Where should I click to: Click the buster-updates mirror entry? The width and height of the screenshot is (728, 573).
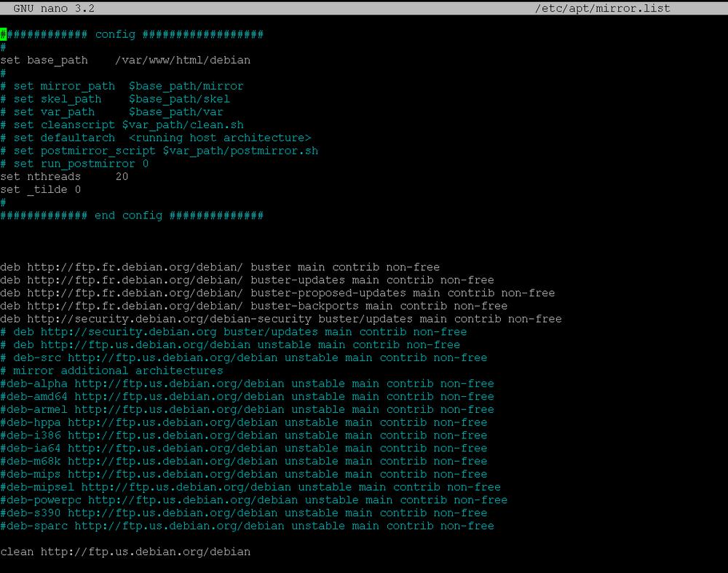point(248,280)
